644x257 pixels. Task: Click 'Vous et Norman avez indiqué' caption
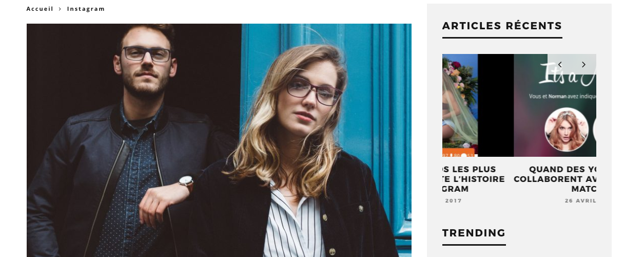(x=562, y=96)
